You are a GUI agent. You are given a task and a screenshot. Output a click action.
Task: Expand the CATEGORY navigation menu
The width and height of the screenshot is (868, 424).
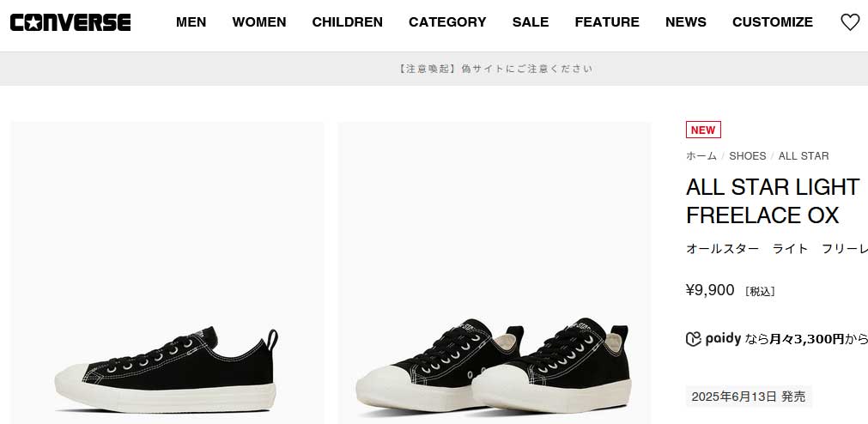[x=447, y=22]
